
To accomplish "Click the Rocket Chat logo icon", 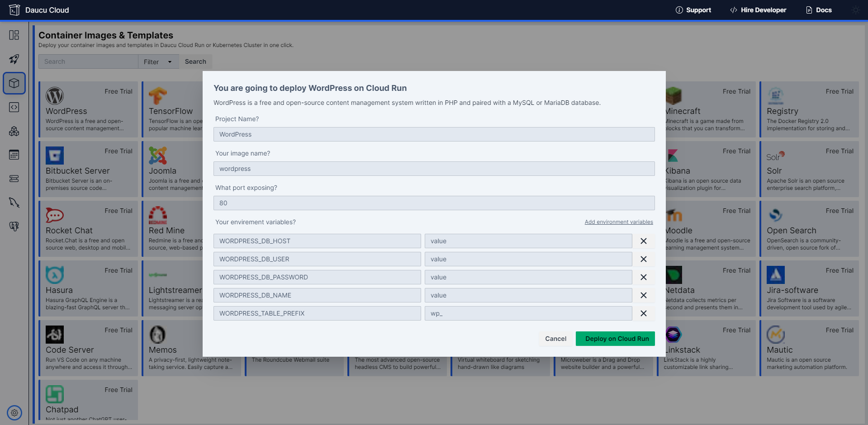I will pyautogui.click(x=55, y=215).
